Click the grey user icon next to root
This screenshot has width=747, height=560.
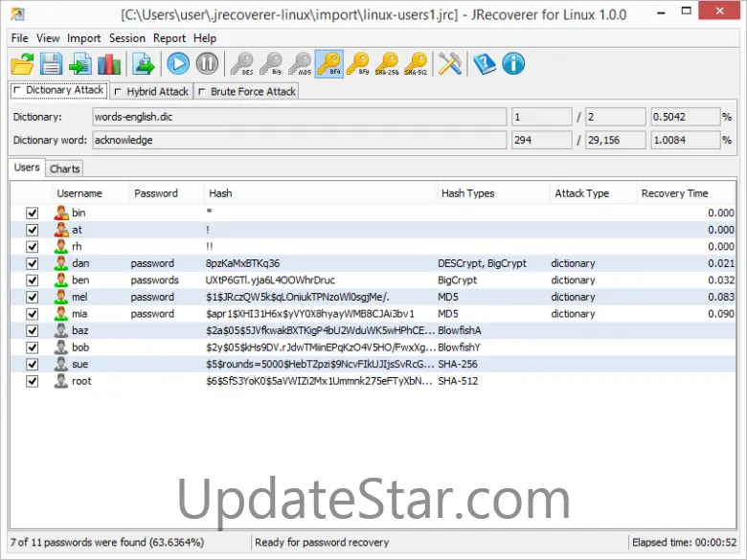coord(61,381)
